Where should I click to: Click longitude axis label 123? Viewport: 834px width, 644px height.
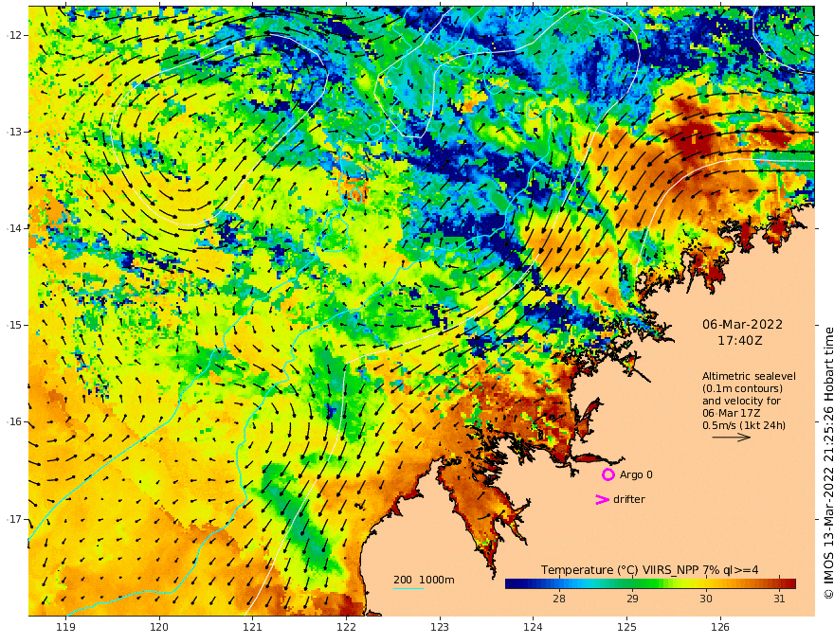pyautogui.click(x=440, y=627)
